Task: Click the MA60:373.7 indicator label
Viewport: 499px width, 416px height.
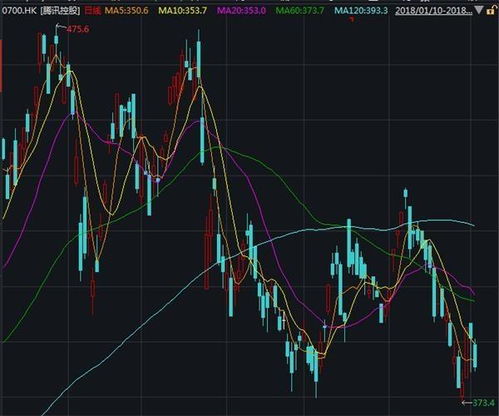Action: click(300, 11)
